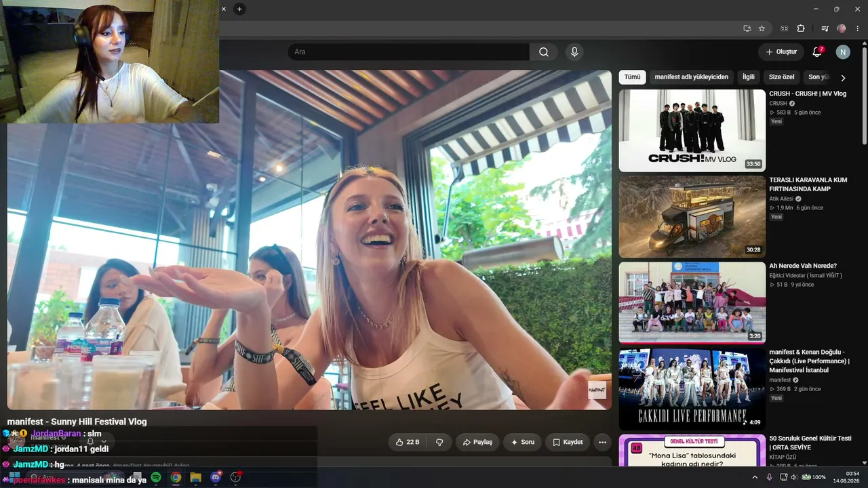The image size is (868, 488).
Task: Open '50 Soruluk Genel Kültür Testi' title
Action: 810,443
